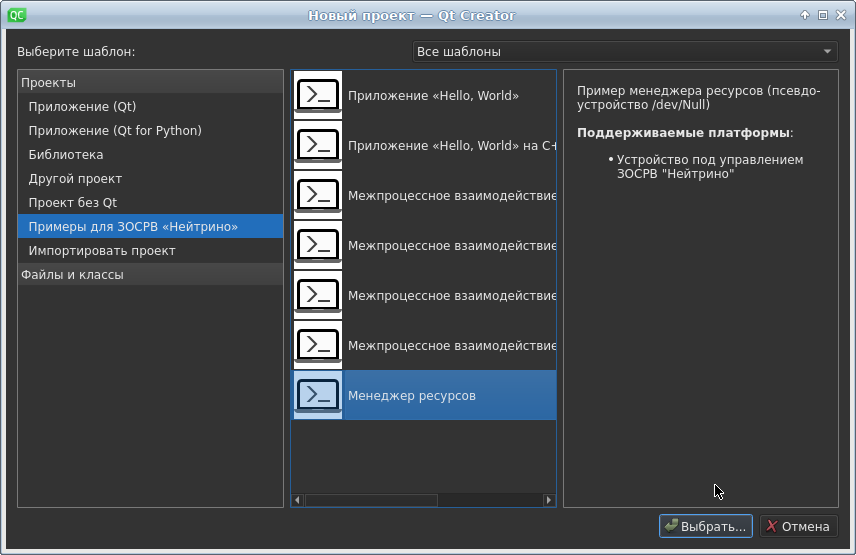Select Другой проект category
This screenshot has width=856, height=555.
coord(75,179)
